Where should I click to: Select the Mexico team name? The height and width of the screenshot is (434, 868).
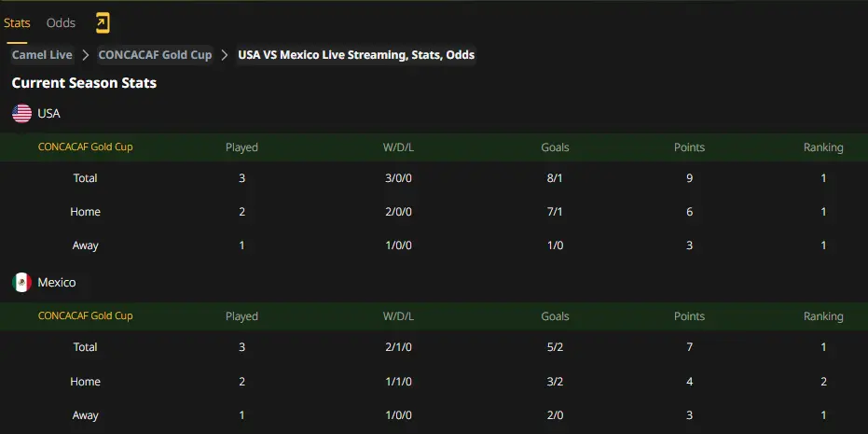(57, 283)
